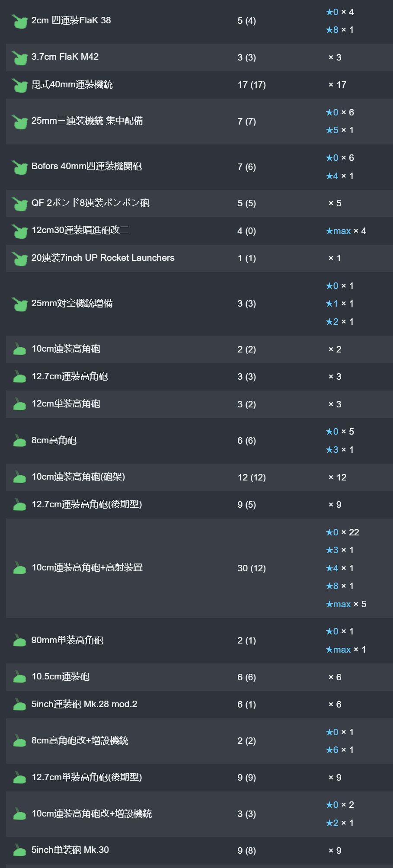Select the 25mm三連装機銃 集中配備 row name
Screen dimensions: 393x868
87,121
